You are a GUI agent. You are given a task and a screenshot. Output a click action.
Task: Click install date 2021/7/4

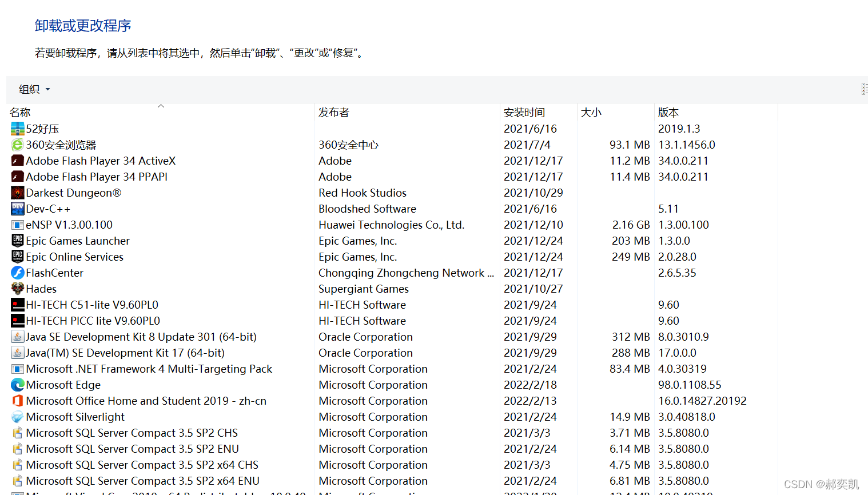[x=527, y=145]
